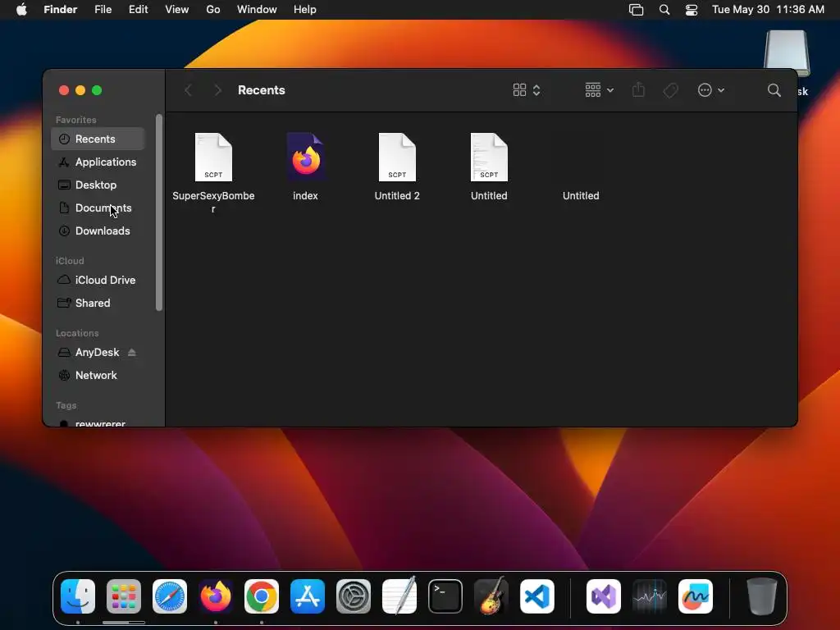Select the drive icon on the desktop

coord(787,53)
